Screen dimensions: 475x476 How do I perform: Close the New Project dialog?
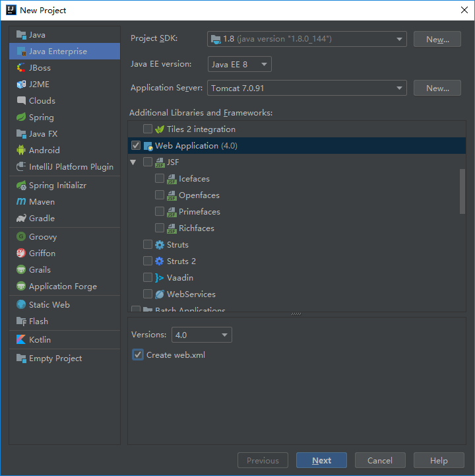[464, 10]
